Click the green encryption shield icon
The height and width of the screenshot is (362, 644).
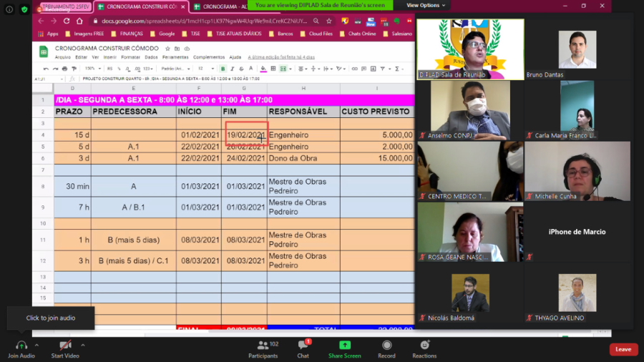(24, 9)
